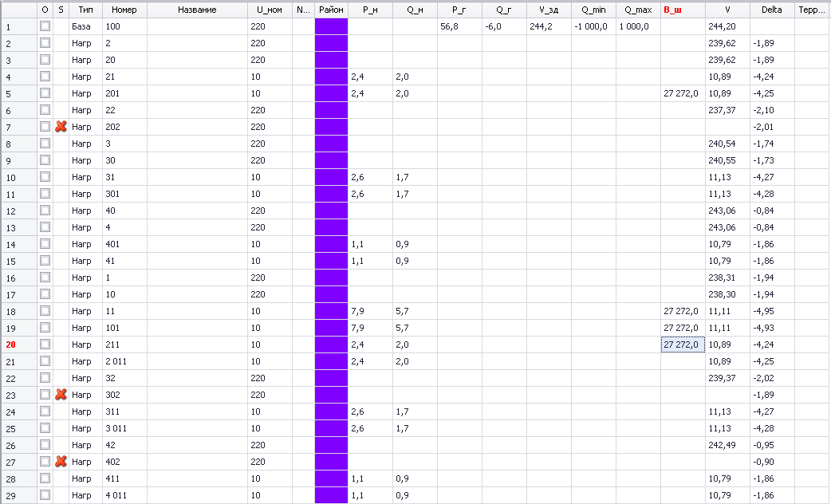Click the 7,9 P_н value for node 11
831x504 pixels.
point(357,311)
